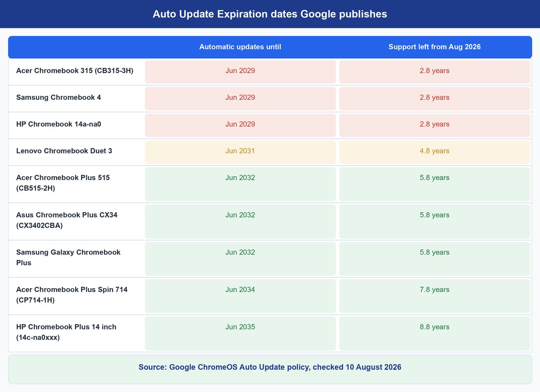Click 5.8 years for Asus Chromebook Plus CX34
This screenshot has height=392, width=540.
point(435,221)
